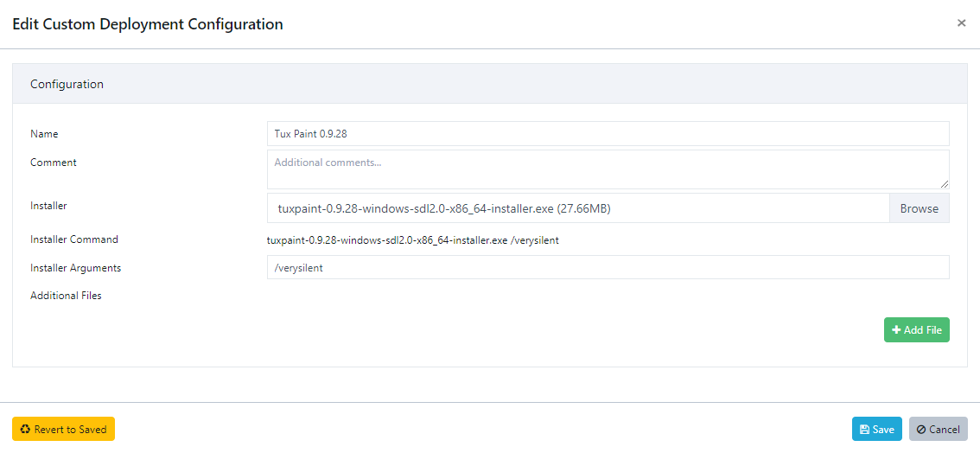Screen dimensions: 980x453
Task: Click the dialog title Edit Custom Deployment Configuration
Action: 148,24
